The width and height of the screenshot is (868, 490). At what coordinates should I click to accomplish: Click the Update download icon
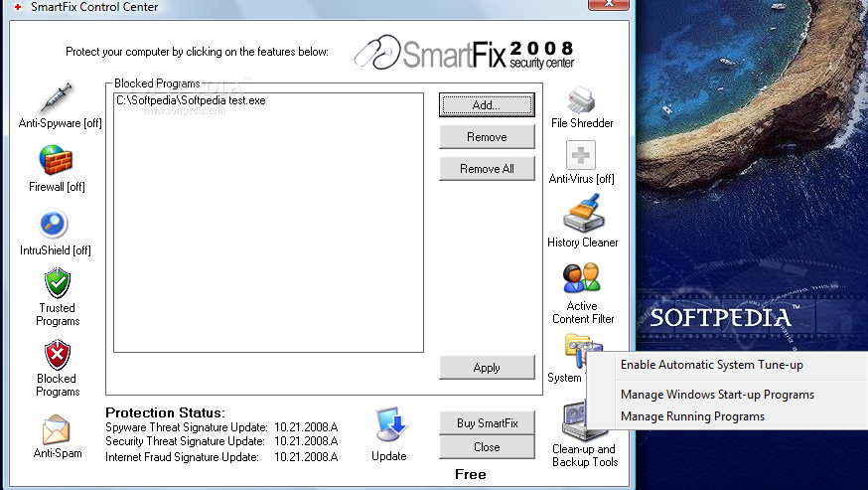point(391,425)
